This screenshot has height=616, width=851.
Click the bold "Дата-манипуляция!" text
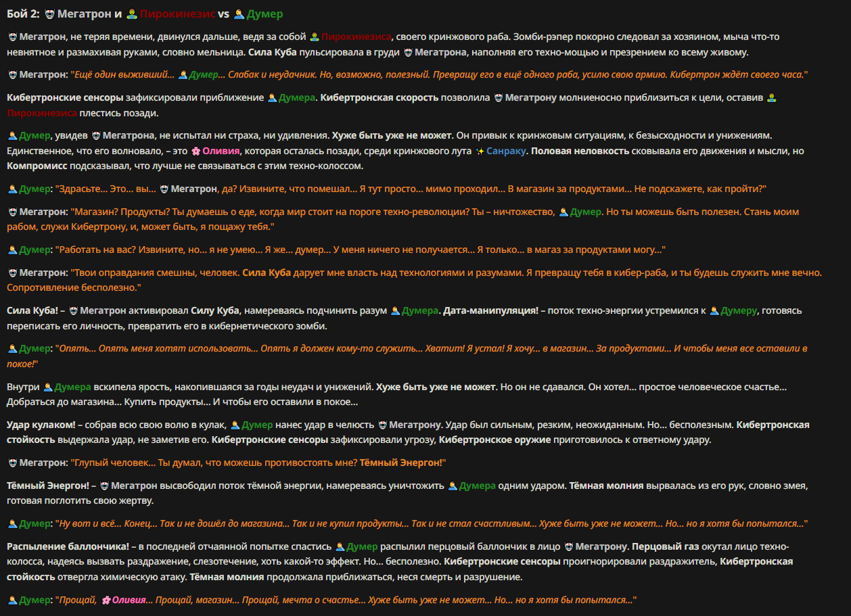tap(490, 310)
